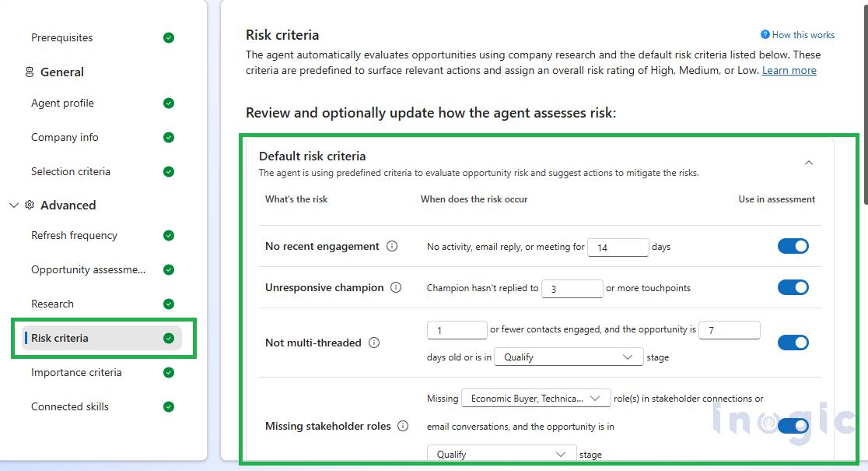
Task: Toggle off Not multi-threaded assessment
Action: pos(793,343)
